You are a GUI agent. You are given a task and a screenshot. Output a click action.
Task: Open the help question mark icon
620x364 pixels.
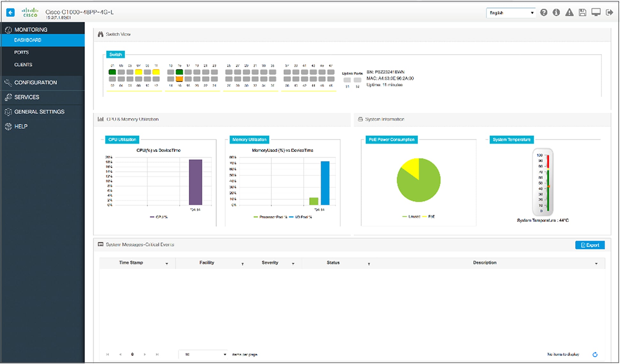click(x=544, y=13)
